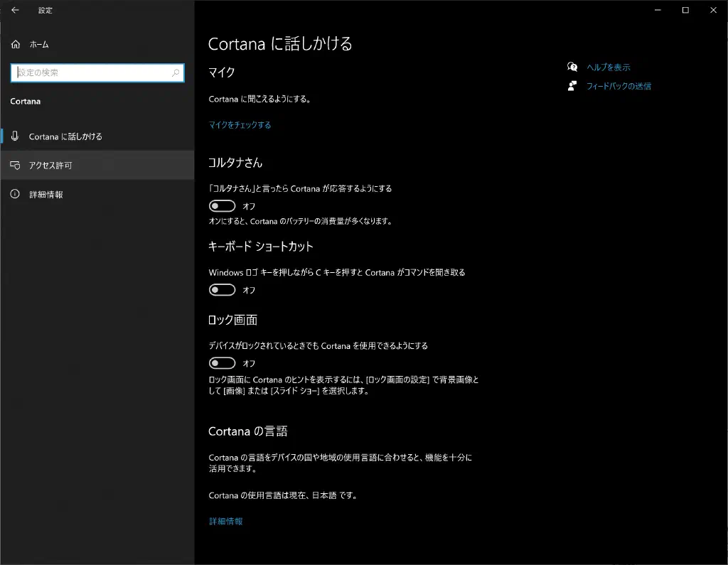Image resolution: width=728 pixels, height=565 pixels.
Task: Open the アクセス許可 settings page
Action: 50,165
